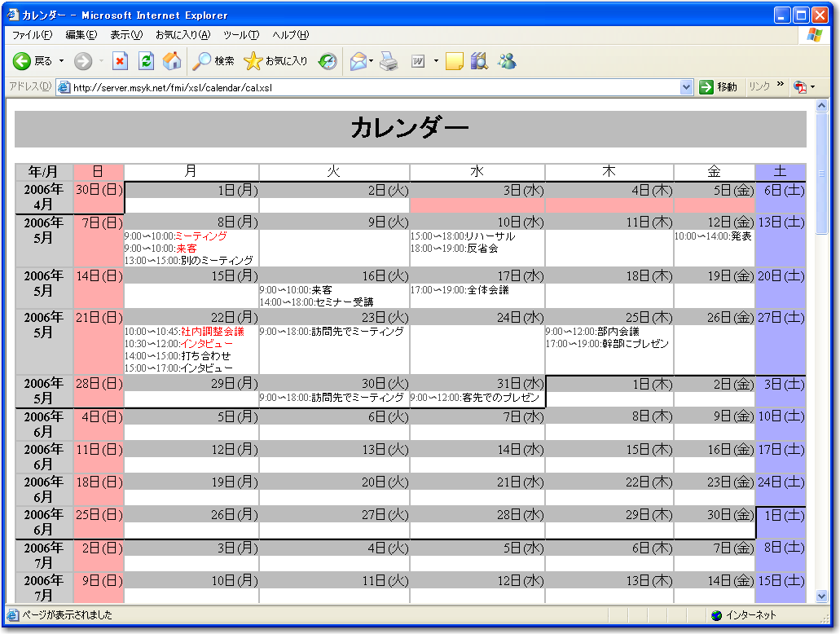Screen dimensions: 840x634
Task: Open the ツール(T) menu
Action: click(x=240, y=35)
